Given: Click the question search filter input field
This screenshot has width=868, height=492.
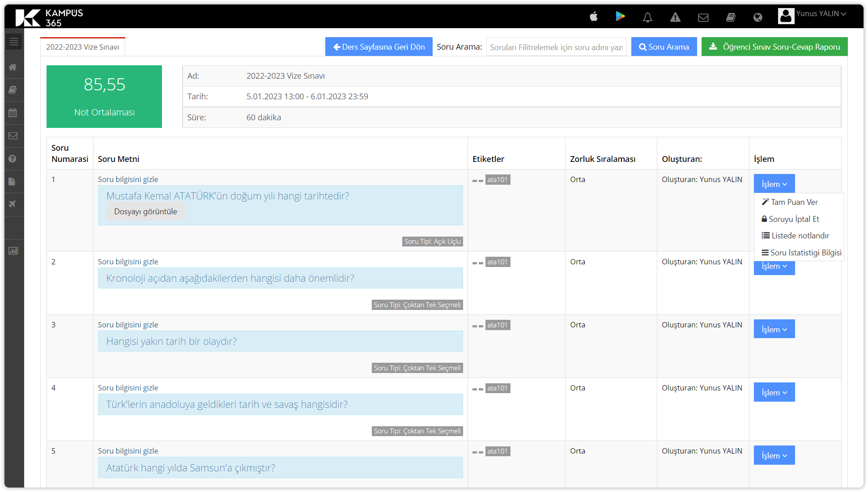Looking at the screenshot, I should click(556, 47).
